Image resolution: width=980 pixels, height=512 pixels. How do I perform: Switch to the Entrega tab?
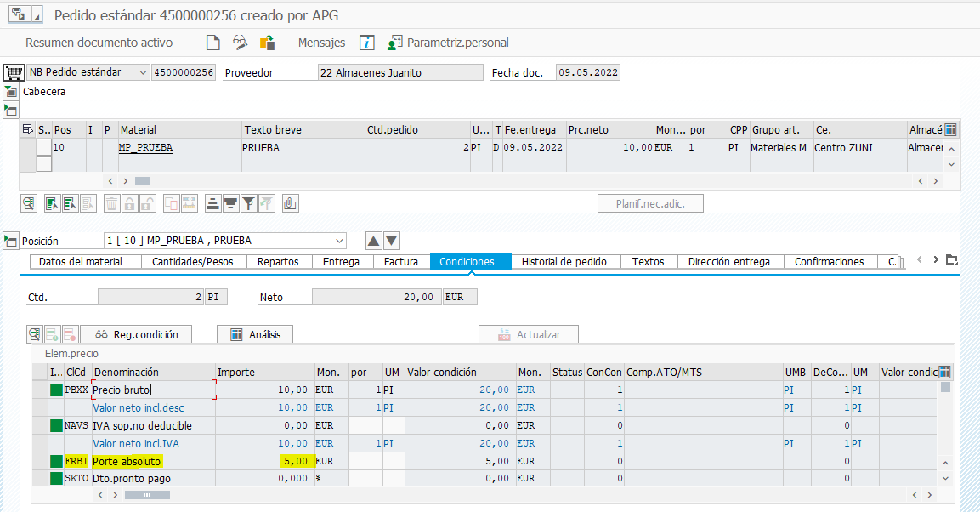tap(341, 261)
